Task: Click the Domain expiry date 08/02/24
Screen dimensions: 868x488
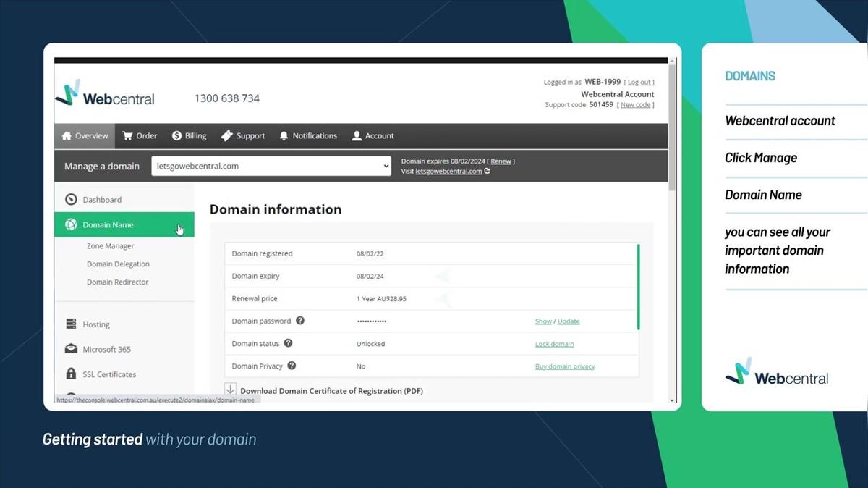Action: tap(370, 276)
